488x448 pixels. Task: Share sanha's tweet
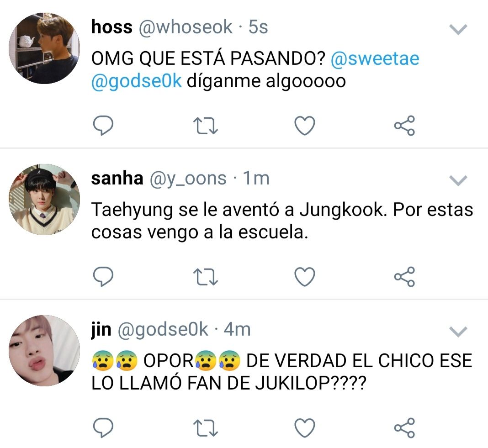click(x=404, y=277)
